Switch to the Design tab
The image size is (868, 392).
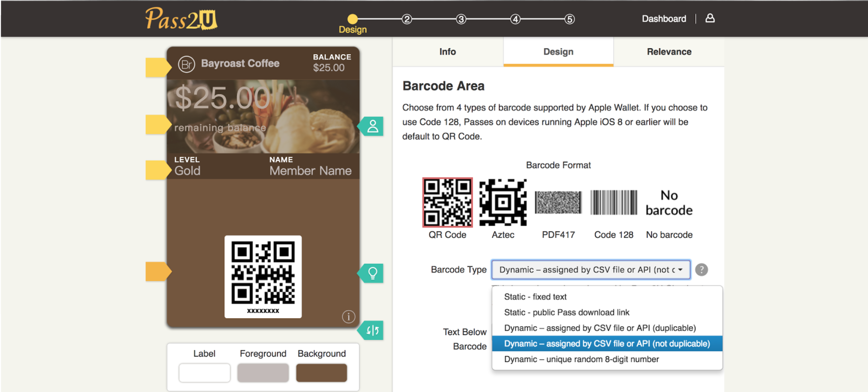tap(558, 52)
